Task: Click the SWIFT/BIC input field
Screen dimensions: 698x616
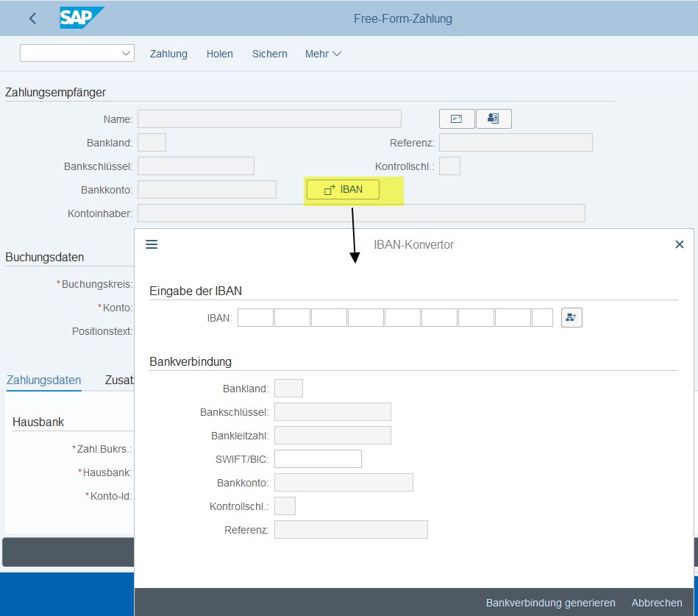Action: (x=318, y=459)
